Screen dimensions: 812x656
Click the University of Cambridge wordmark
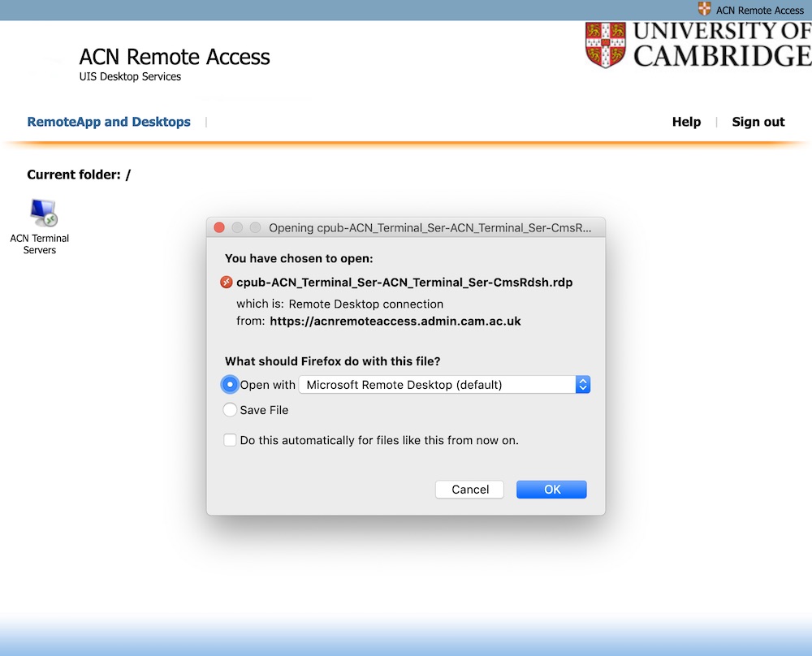click(723, 45)
